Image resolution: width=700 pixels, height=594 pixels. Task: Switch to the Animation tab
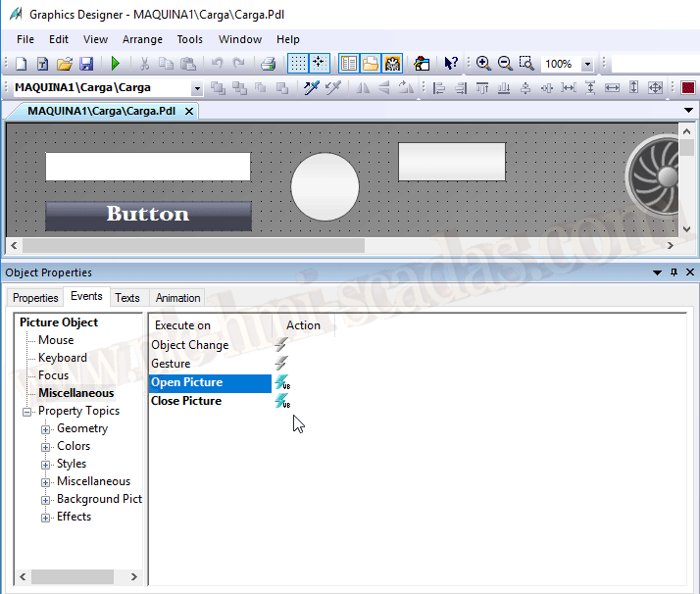coord(177,298)
